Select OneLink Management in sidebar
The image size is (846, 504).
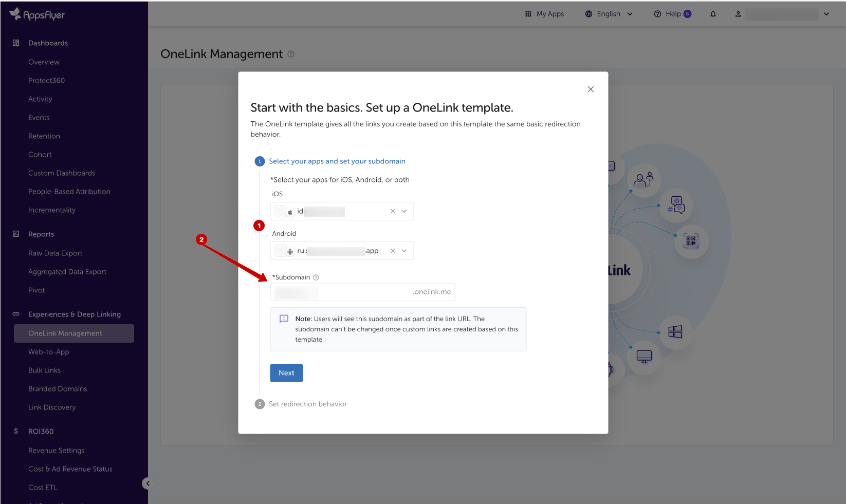pos(74,333)
